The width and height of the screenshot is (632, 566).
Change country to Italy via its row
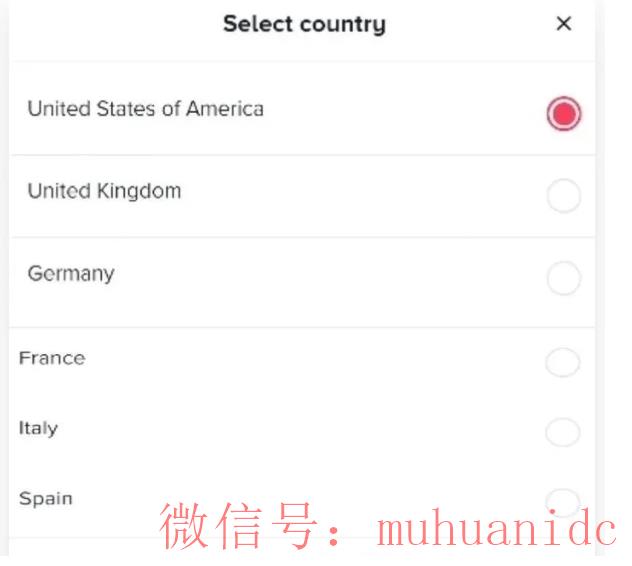coord(300,431)
